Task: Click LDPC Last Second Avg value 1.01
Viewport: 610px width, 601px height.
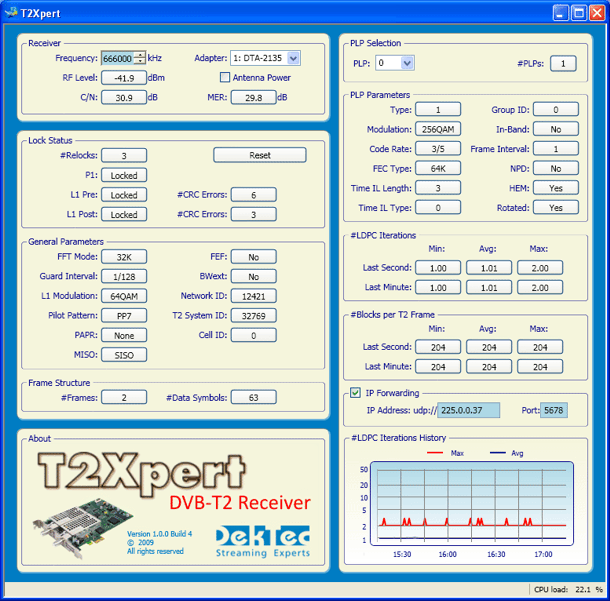Action: [489, 268]
